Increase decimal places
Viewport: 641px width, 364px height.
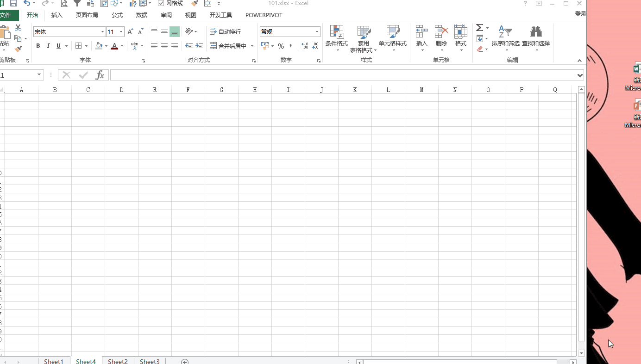305,46
